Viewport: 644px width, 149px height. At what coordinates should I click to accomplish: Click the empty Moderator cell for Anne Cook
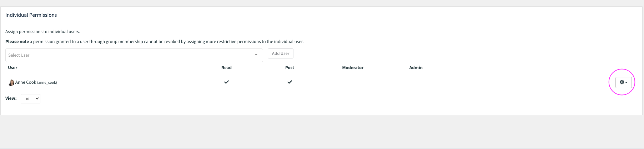[353, 82]
